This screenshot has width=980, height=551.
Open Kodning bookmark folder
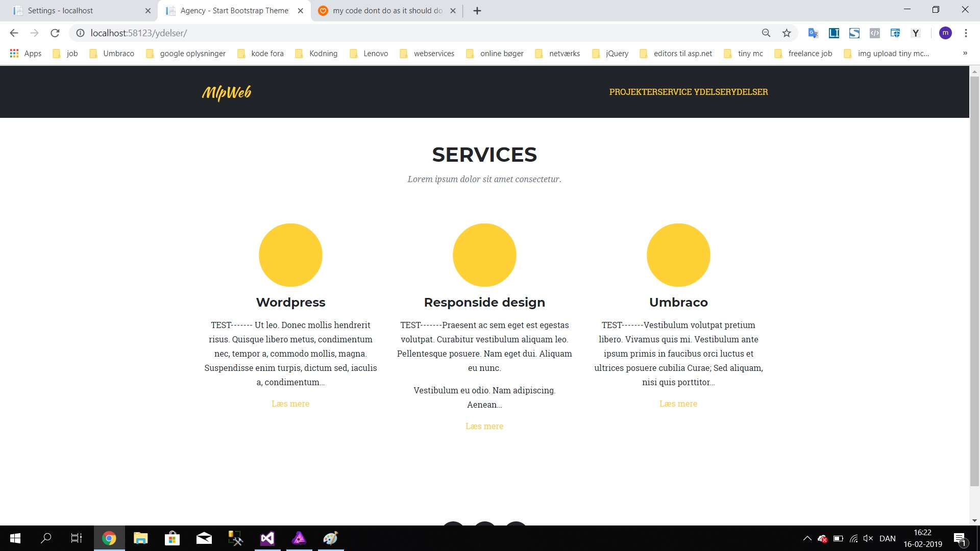(316, 54)
